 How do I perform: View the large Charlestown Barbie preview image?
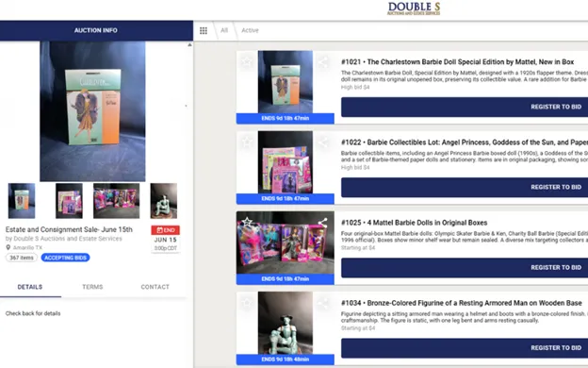point(92,111)
